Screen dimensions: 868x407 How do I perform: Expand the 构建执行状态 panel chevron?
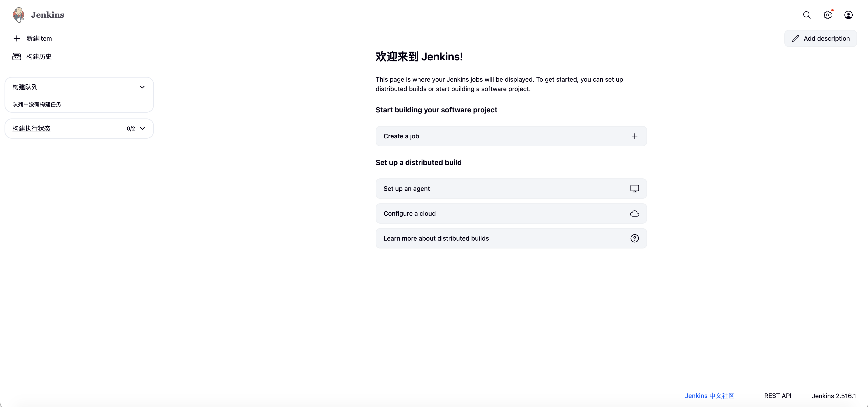142,128
